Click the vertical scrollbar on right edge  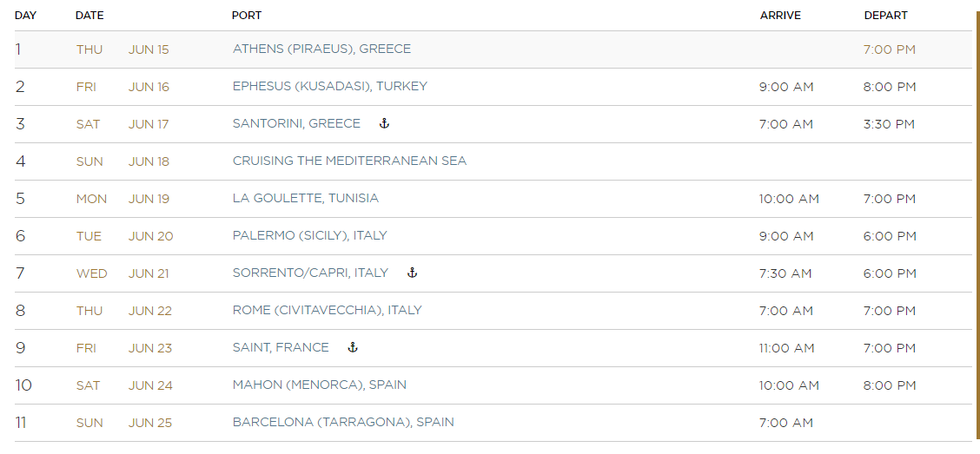[x=977, y=227]
